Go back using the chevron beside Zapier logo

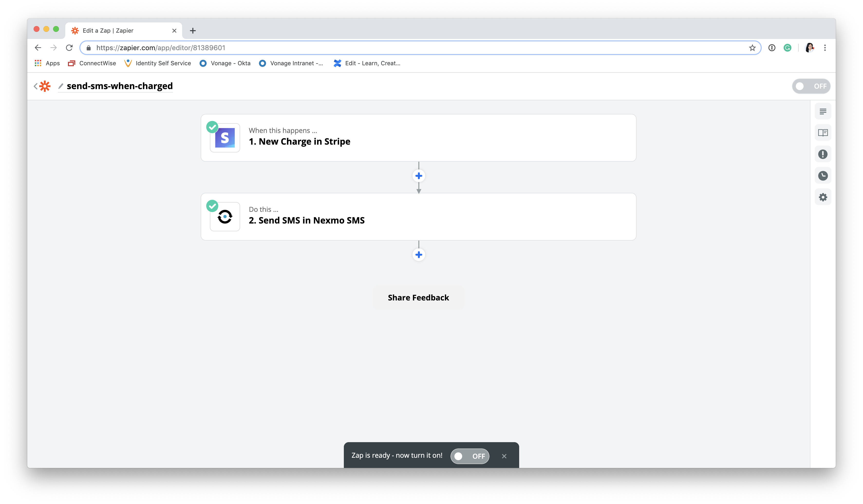[36, 86]
